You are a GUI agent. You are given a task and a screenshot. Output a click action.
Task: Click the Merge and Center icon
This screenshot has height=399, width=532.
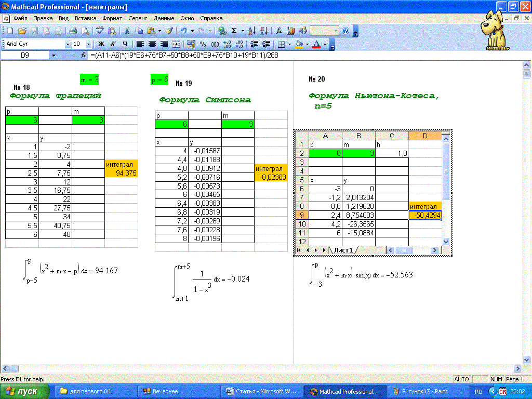tap(176, 44)
